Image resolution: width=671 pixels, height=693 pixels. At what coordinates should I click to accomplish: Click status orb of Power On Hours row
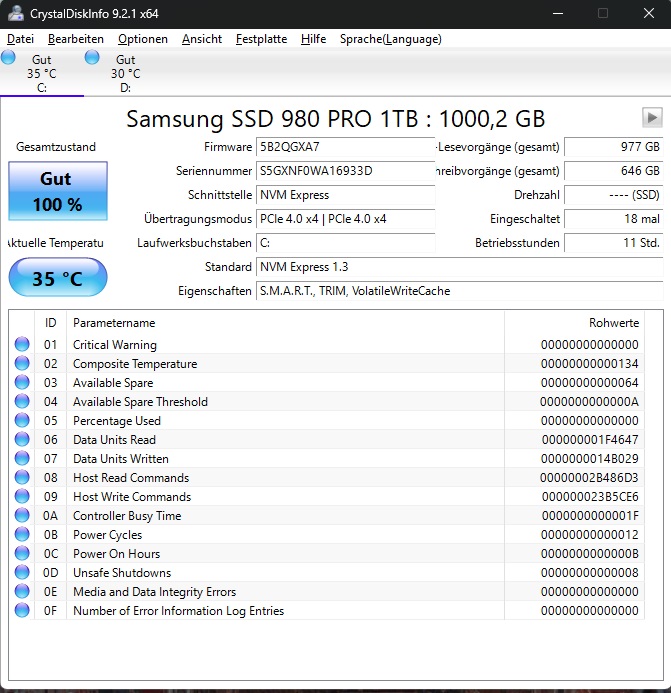(x=22, y=553)
